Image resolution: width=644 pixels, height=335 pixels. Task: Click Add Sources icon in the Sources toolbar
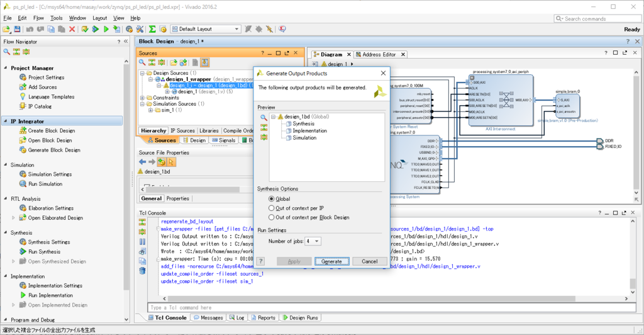(x=183, y=62)
